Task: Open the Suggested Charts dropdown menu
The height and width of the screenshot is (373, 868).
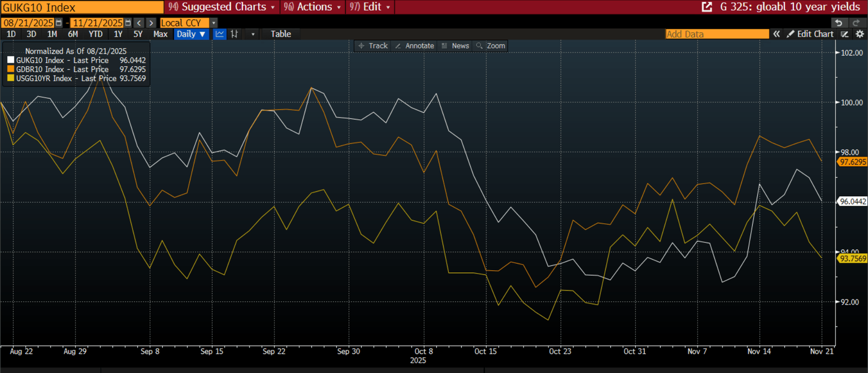Action: [x=222, y=7]
